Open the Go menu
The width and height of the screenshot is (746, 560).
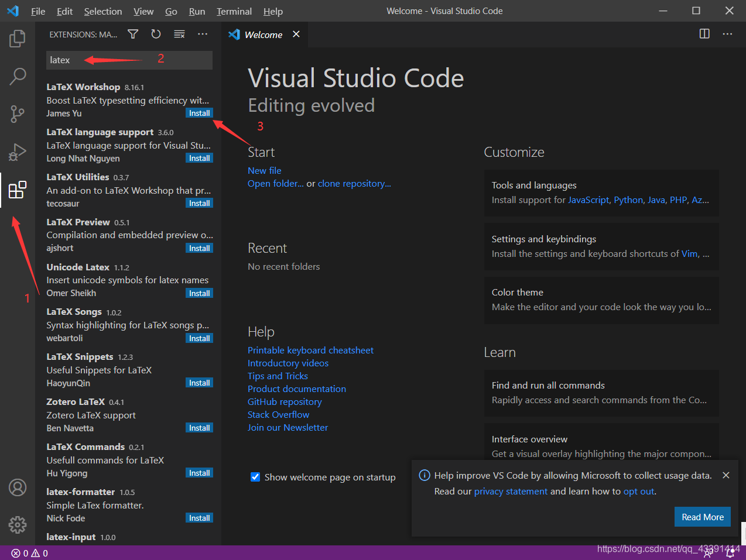coord(171,11)
